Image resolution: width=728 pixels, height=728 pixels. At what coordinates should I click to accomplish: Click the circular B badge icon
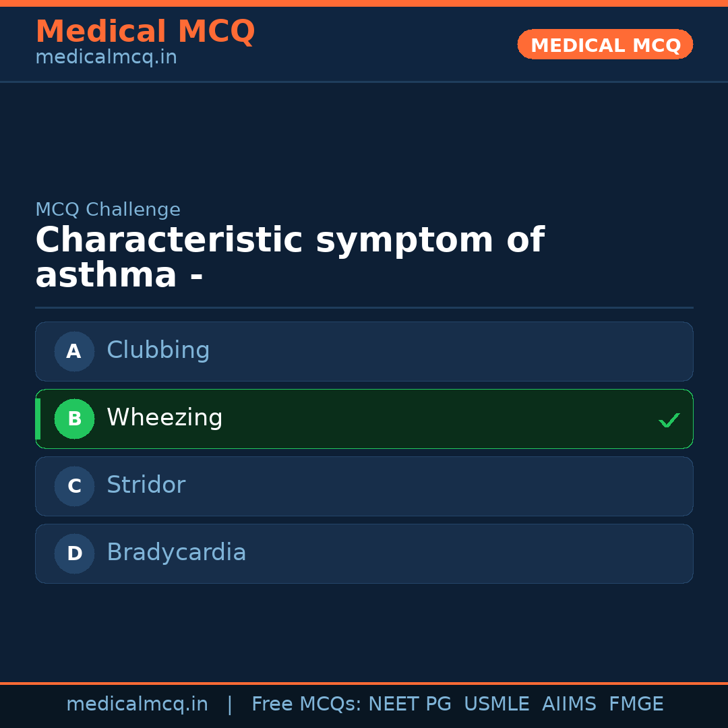pos(74,419)
